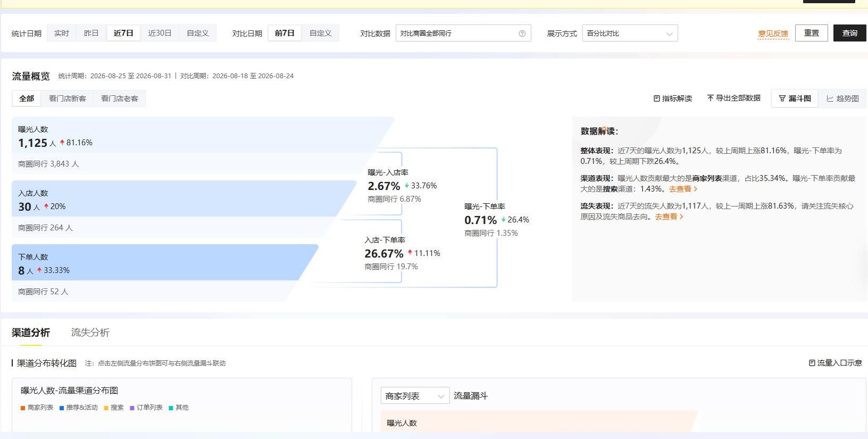Click teal 其他 legend swatch
Screen dimensions: 868x439
(x=171, y=408)
